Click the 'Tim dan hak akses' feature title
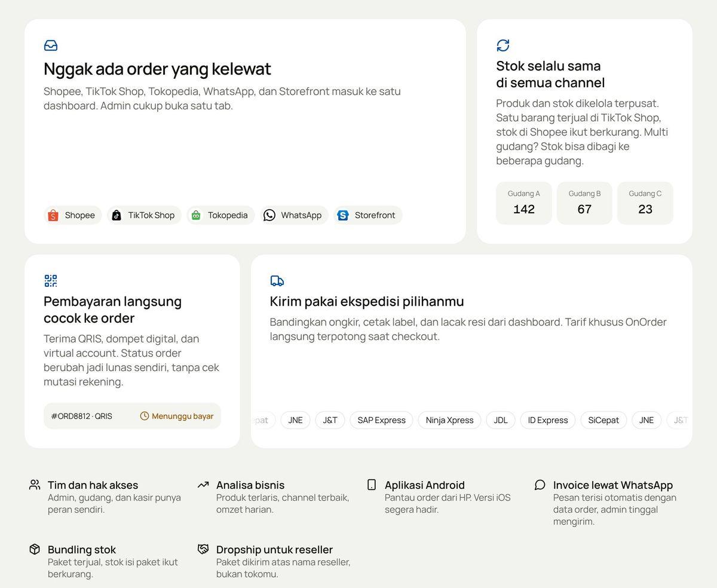This screenshot has width=717, height=588. coord(93,485)
